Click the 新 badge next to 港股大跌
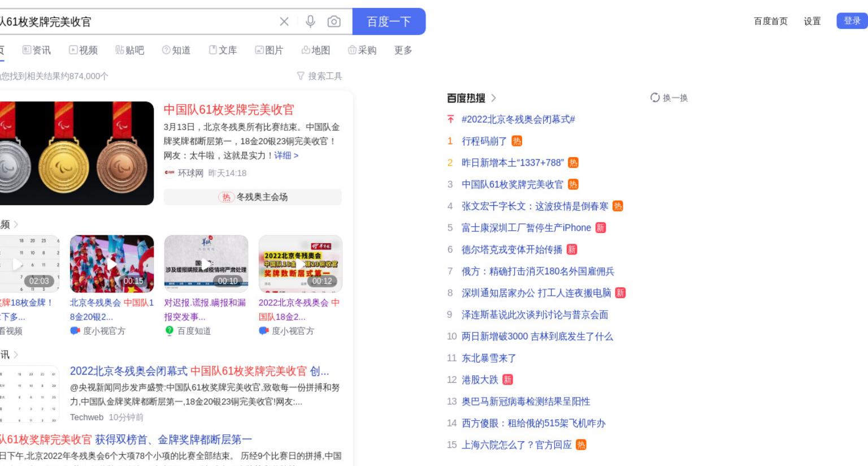Image resolution: width=868 pixels, height=466 pixels. pos(507,379)
